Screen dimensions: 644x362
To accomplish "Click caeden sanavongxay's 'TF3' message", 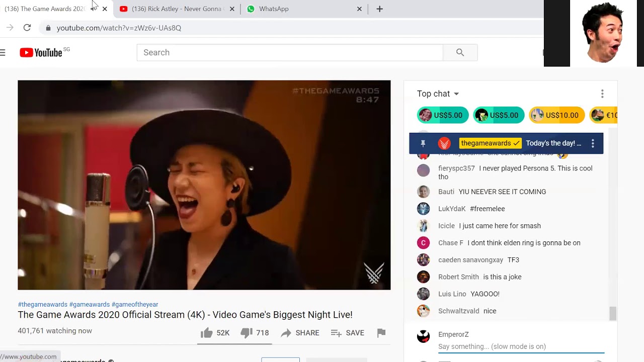I will pos(513,260).
